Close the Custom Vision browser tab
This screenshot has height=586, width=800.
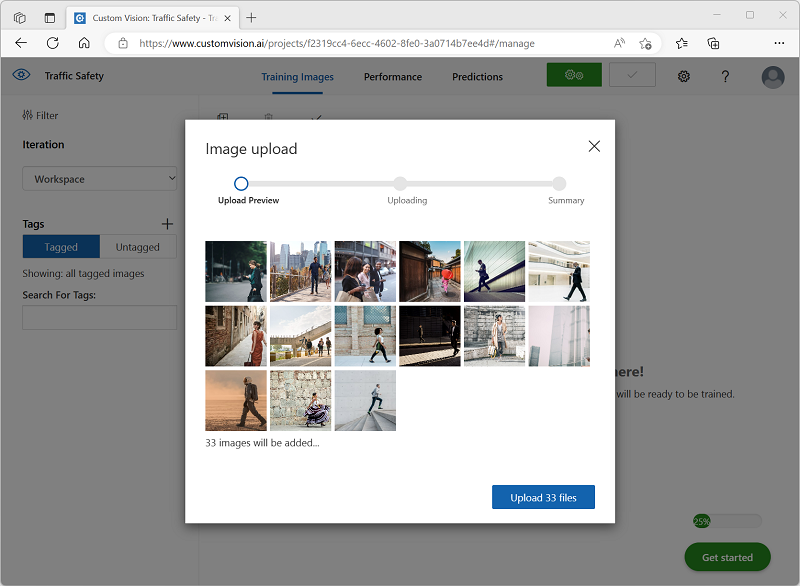(x=228, y=18)
